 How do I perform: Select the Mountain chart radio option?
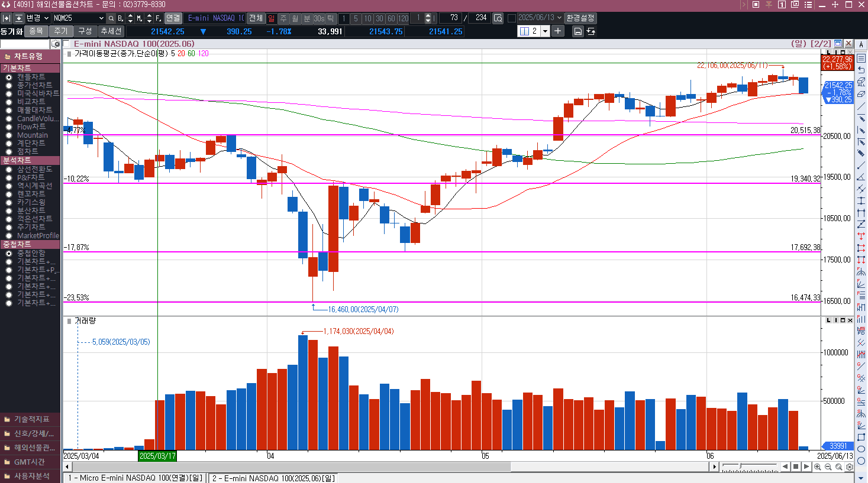[x=9, y=135]
